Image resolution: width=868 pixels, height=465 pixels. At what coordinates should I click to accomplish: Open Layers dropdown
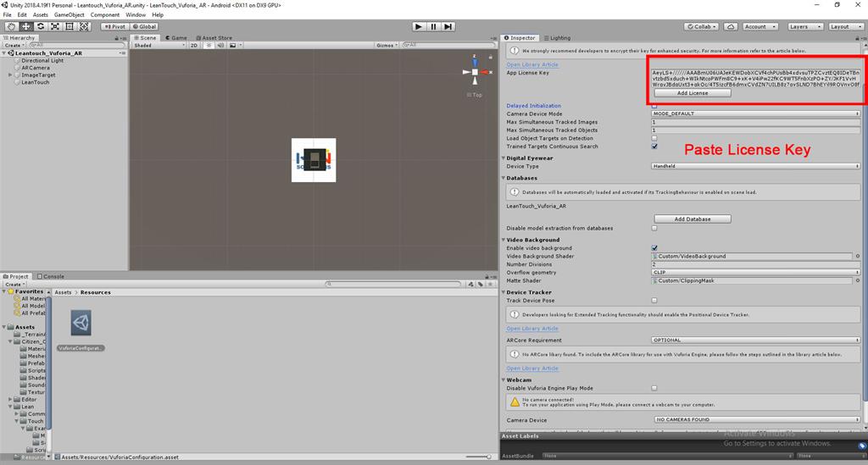coord(804,26)
